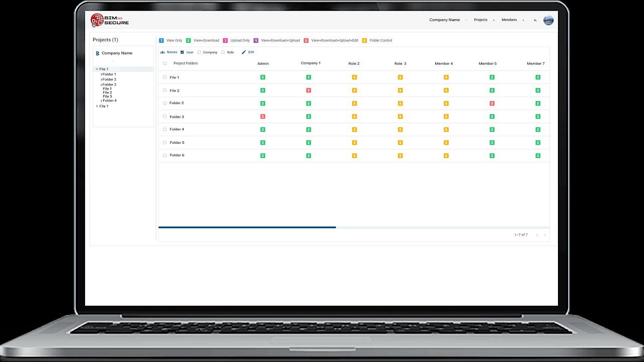Select File 3 in the project tree
Screen dimensions: 644x362
pyautogui.click(x=107, y=97)
